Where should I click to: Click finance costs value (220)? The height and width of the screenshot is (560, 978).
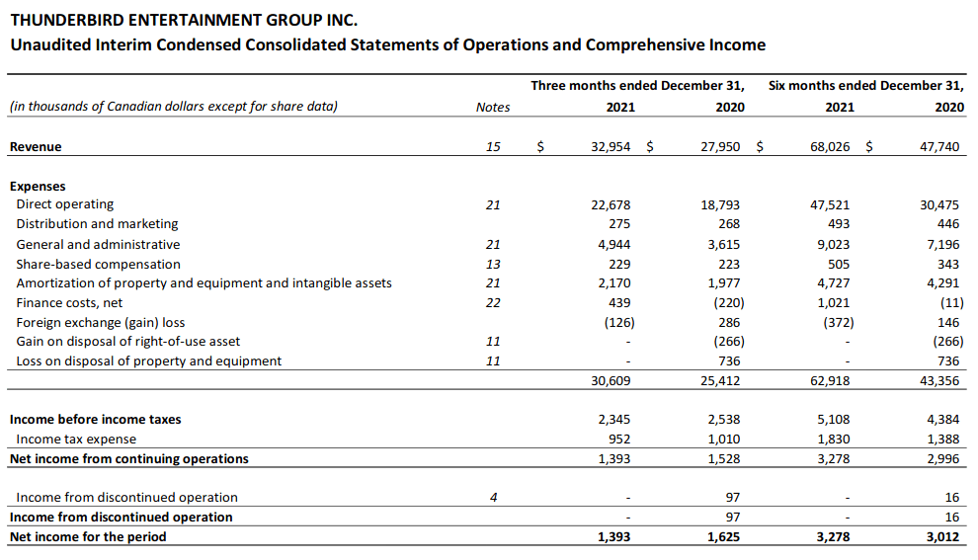tap(729, 303)
